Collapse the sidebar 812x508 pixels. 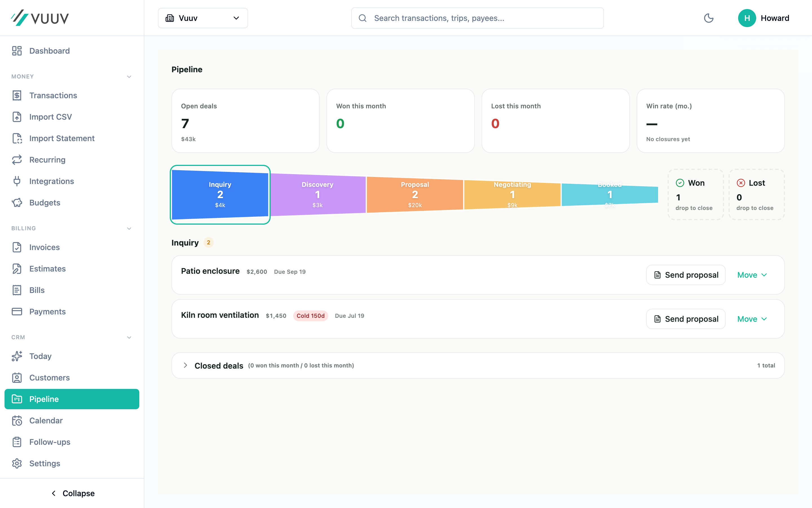pyautogui.click(x=72, y=493)
